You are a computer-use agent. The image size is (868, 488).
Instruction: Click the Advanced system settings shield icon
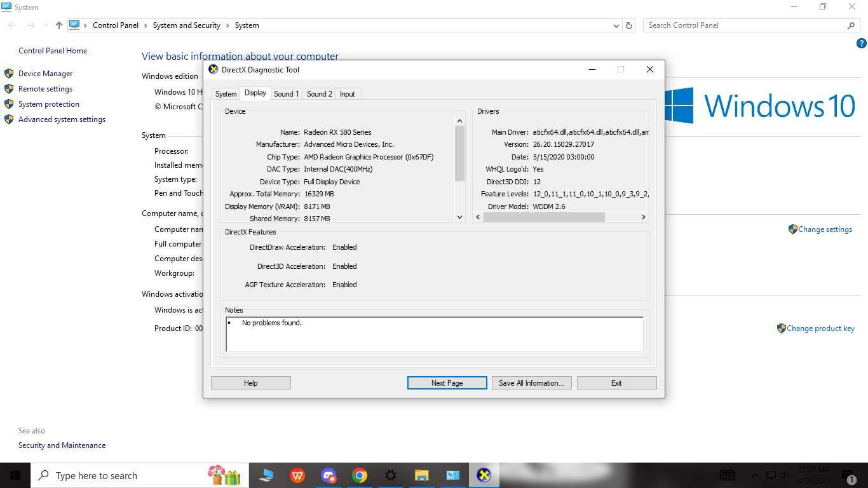(x=9, y=119)
